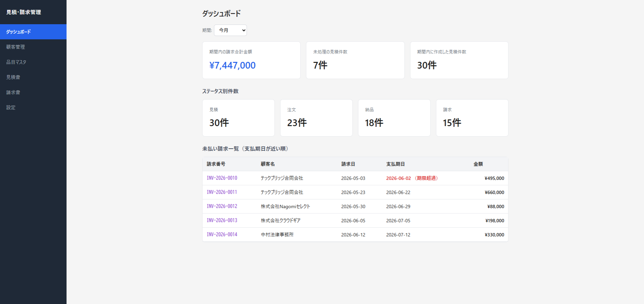Viewport: 644px width, 304px height.
Task: Click invoice date 2026-05-03
Action: pyautogui.click(x=353, y=178)
